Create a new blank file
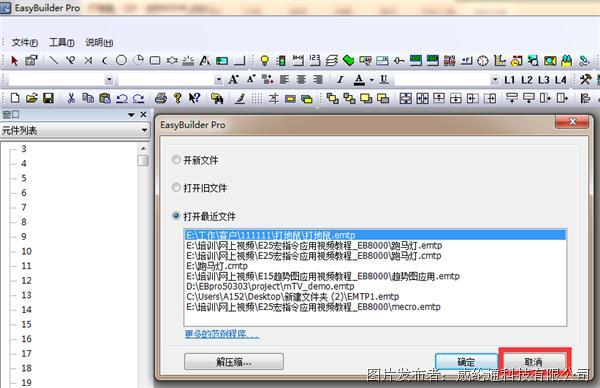 [x=15, y=98]
